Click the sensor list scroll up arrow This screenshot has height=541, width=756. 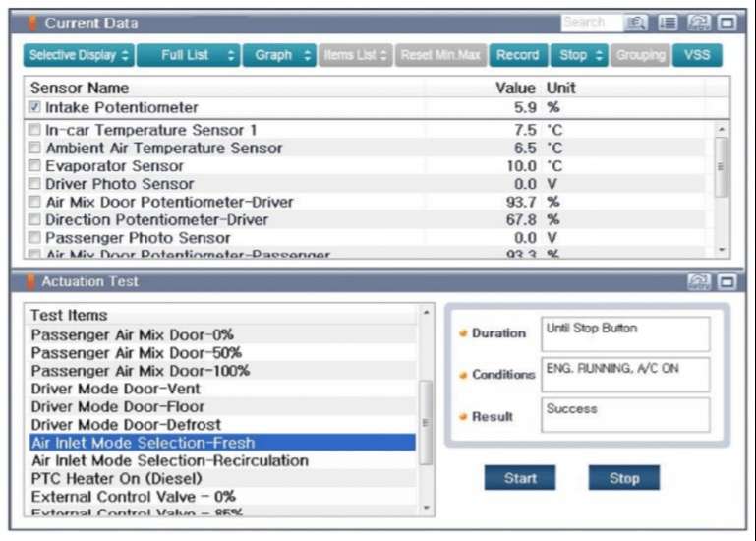[x=722, y=129]
